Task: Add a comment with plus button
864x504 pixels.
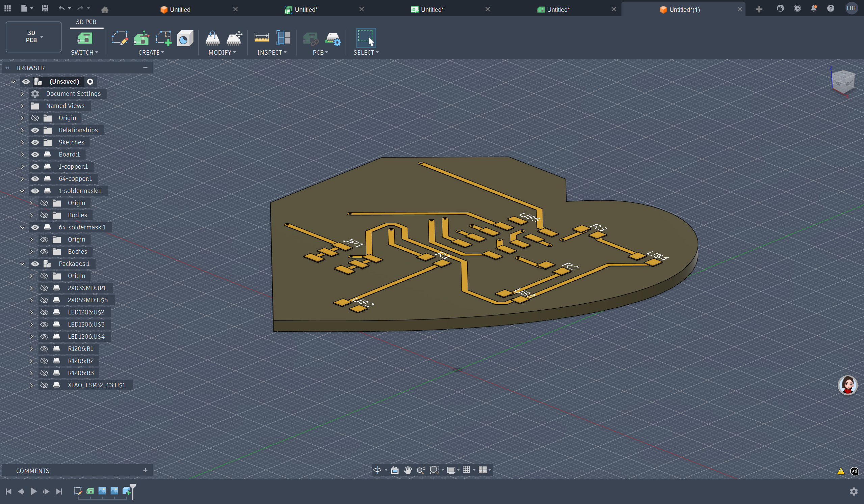Action: pyautogui.click(x=145, y=470)
